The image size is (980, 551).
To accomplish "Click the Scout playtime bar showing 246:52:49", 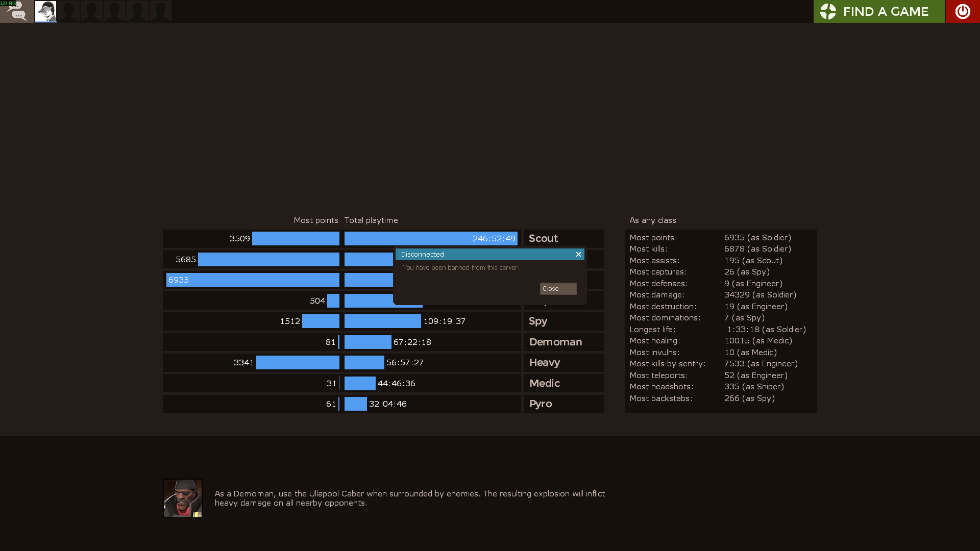I will pyautogui.click(x=431, y=239).
